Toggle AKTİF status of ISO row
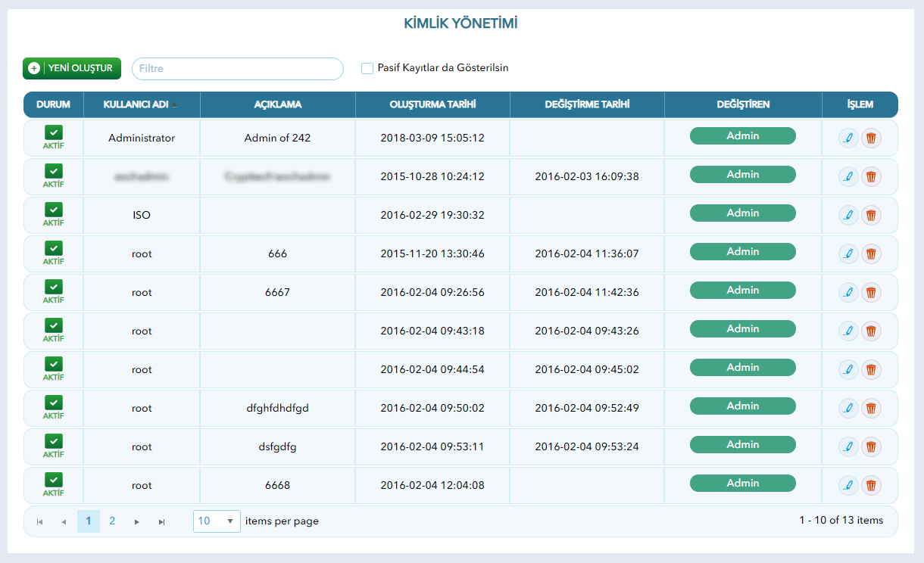Viewport: 924px width, 563px height. (53, 215)
